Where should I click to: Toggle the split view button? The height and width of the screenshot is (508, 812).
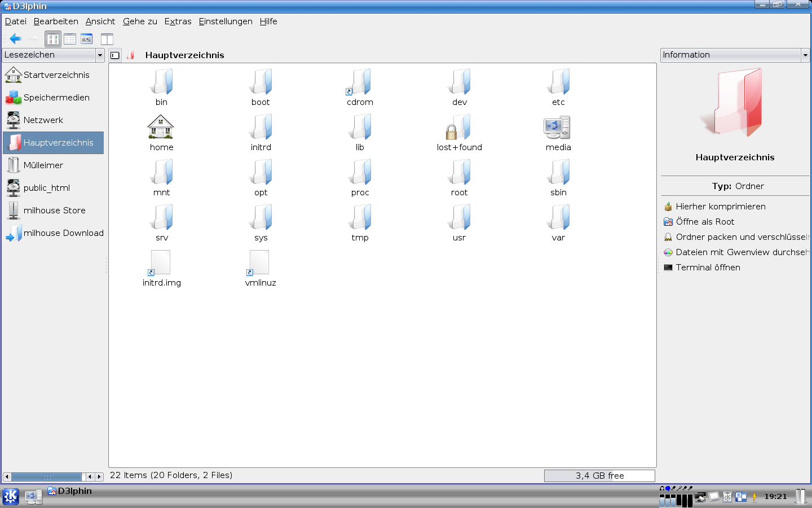(x=107, y=39)
